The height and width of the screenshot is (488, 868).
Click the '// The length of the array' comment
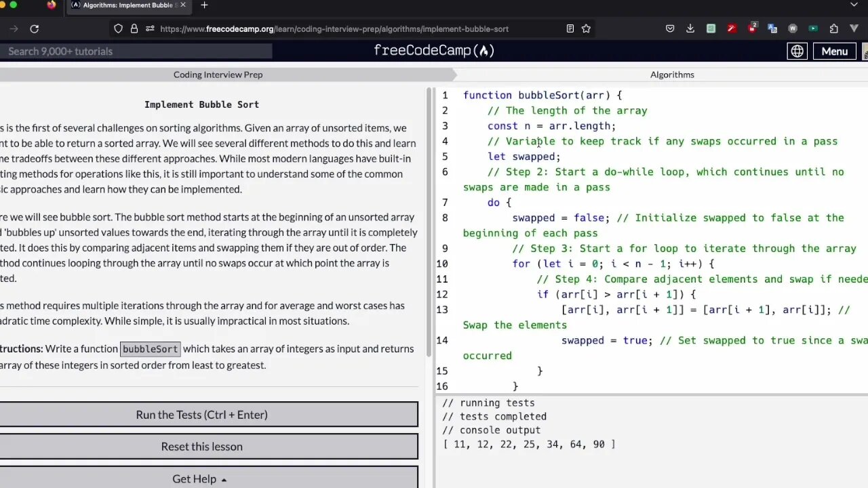(x=567, y=110)
